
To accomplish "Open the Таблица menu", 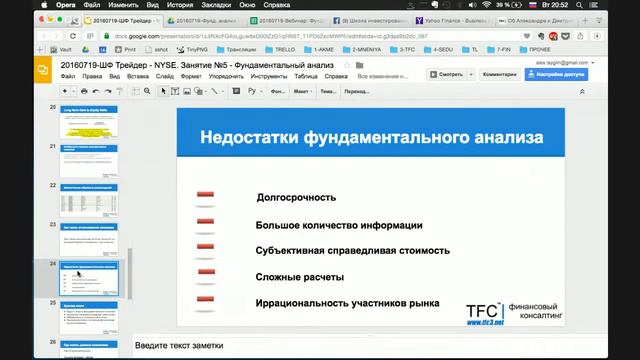I will coord(306,76).
